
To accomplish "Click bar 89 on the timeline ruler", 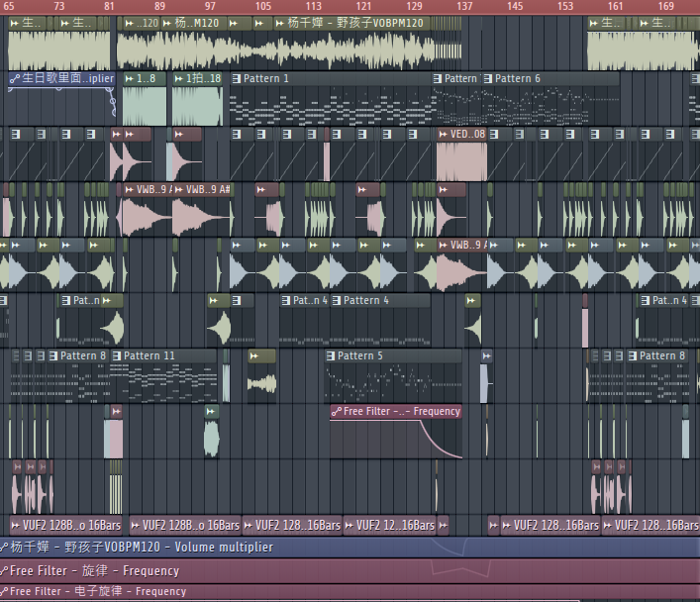I will pyautogui.click(x=160, y=7).
